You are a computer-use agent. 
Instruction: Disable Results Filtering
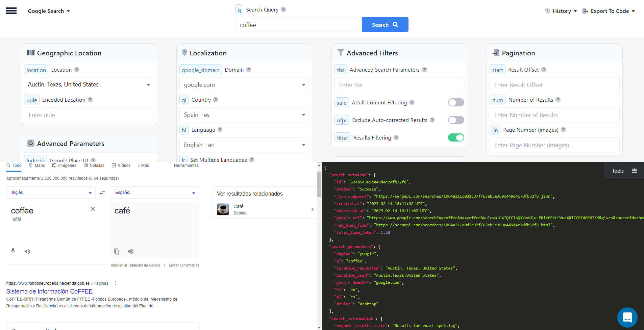(x=456, y=137)
